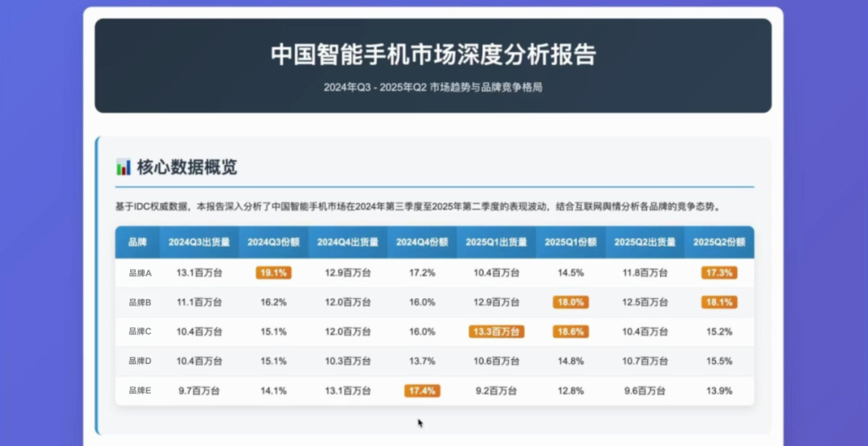
Task: Click the intro paragraph starting 基于IDC权威数据
Action: tap(418, 207)
